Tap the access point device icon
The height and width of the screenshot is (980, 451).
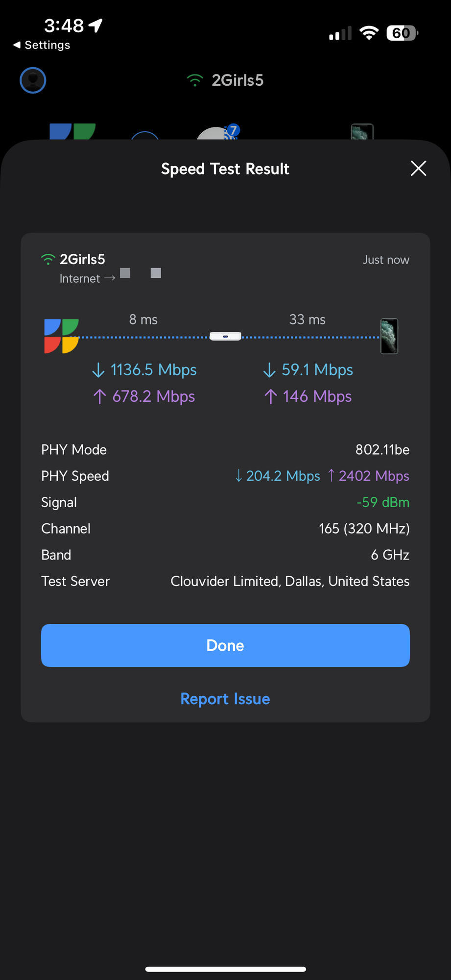[x=225, y=337]
